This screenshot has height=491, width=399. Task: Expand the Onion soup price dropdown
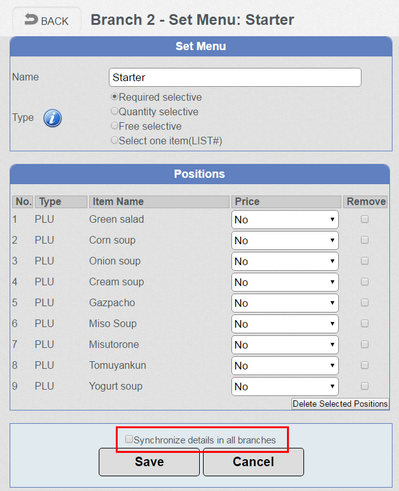coord(285,261)
